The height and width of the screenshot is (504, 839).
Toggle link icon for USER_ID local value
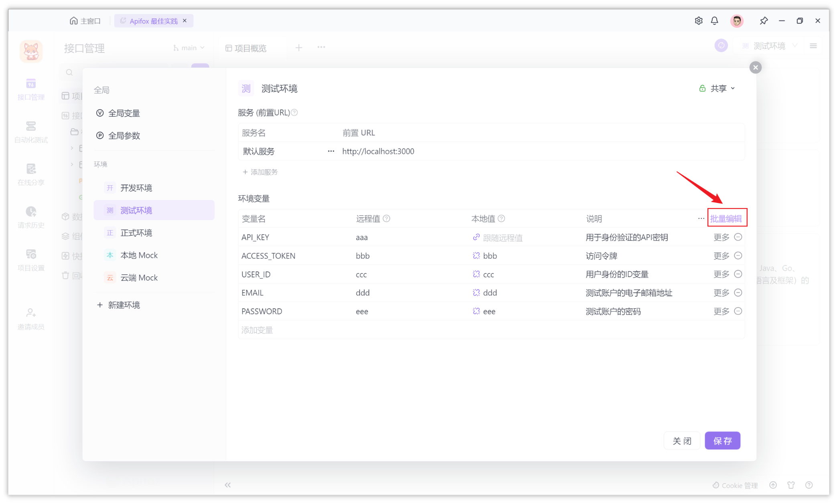[476, 274]
